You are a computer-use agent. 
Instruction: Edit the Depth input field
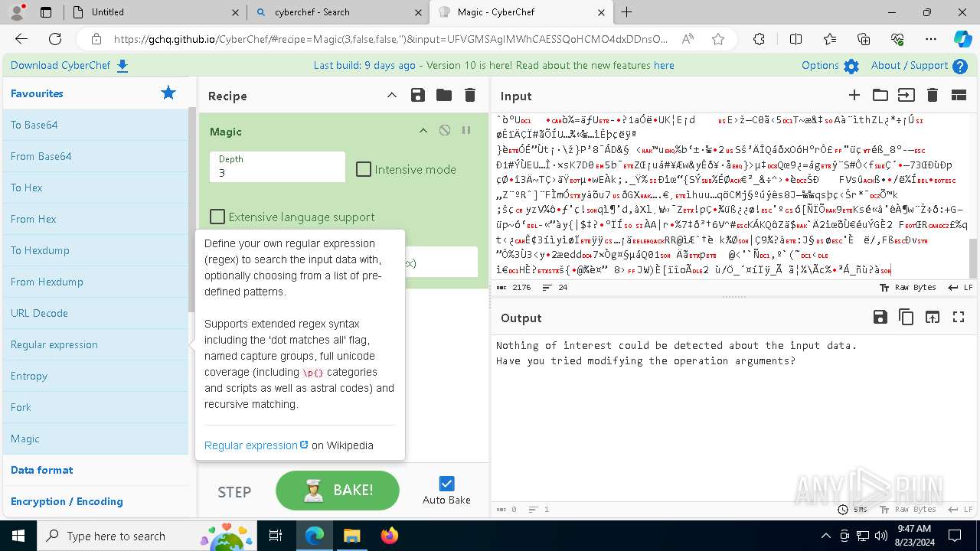[277, 167]
